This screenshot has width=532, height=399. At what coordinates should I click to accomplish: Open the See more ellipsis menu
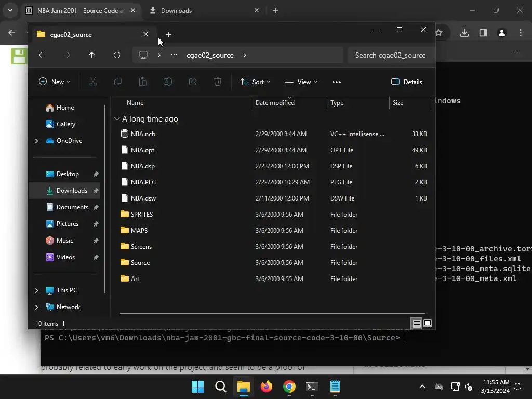[337, 82]
